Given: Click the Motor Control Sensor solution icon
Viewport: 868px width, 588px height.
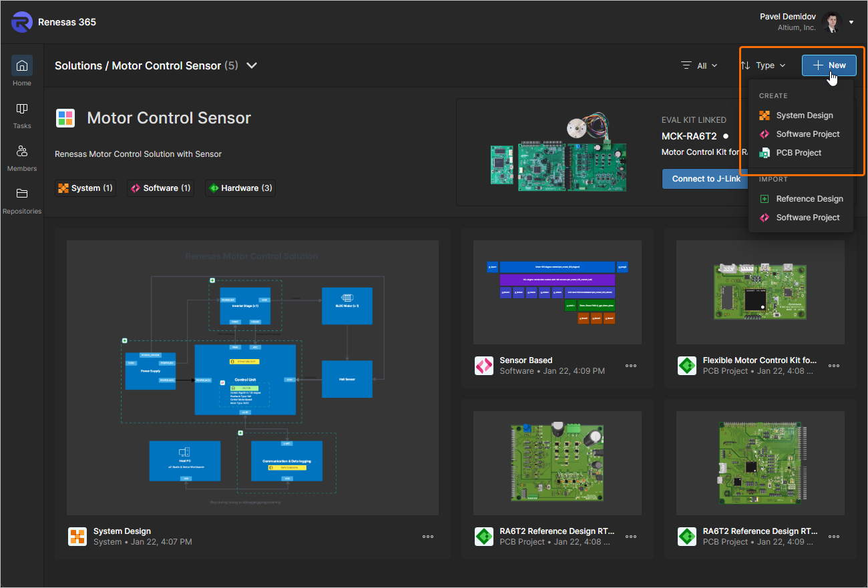Looking at the screenshot, I should pyautogui.click(x=65, y=118).
